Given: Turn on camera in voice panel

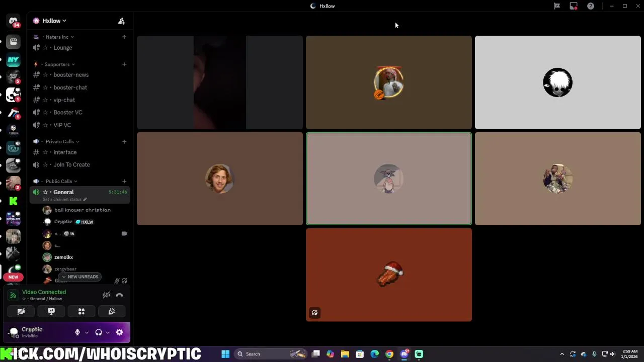Looking at the screenshot, I should tap(21, 312).
